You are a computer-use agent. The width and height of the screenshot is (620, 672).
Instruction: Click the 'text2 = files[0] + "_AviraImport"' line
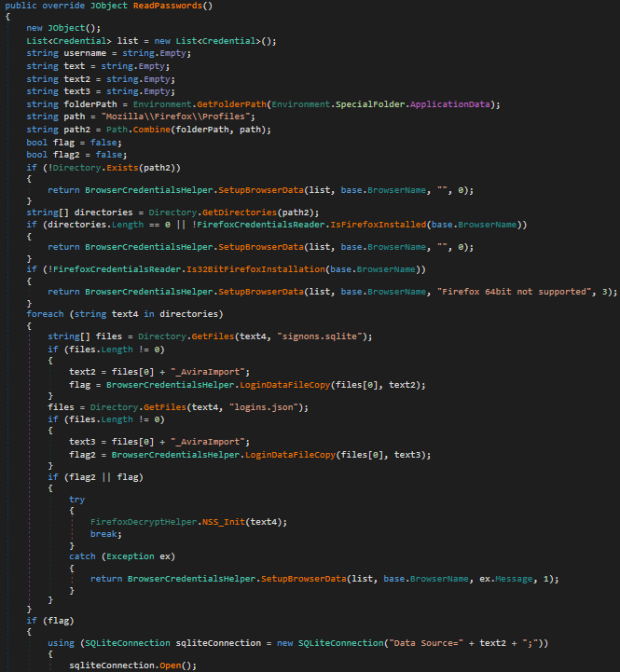coord(159,372)
